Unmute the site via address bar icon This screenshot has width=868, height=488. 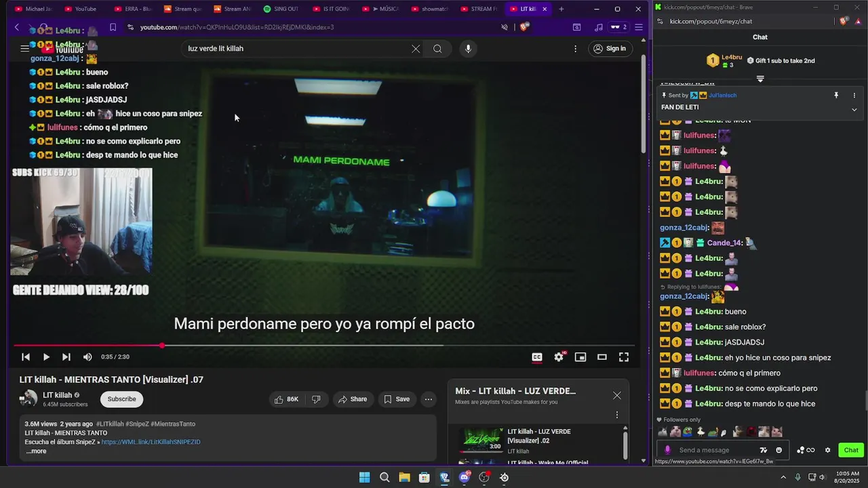click(x=504, y=27)
